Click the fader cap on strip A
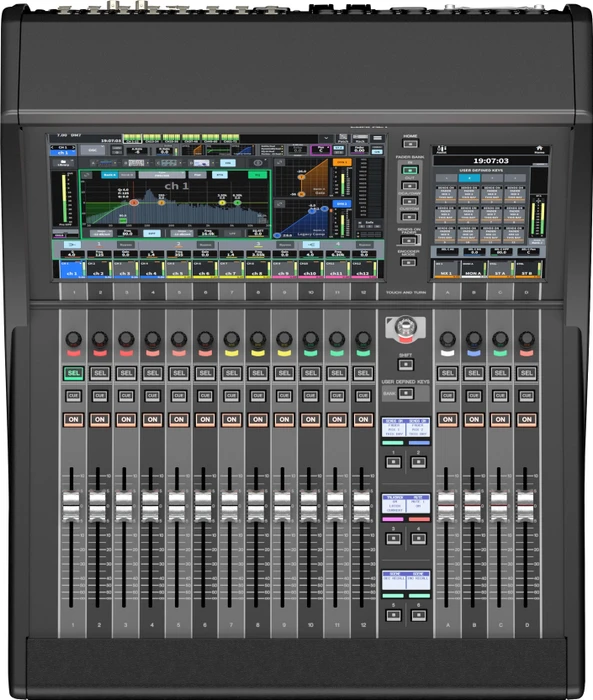The height and width of the screenshot is (700, 593). 446,506
